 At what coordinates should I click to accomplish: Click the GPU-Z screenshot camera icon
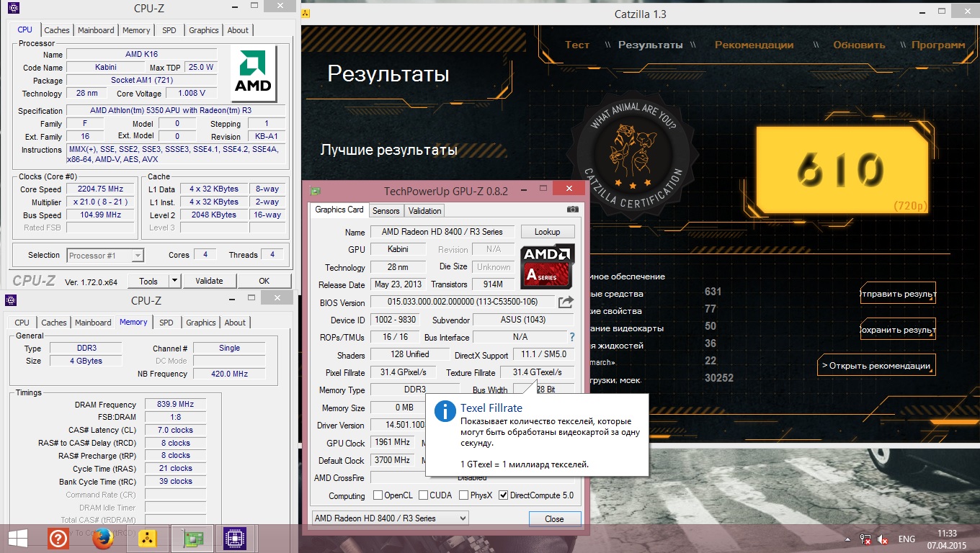click(x=572, y=210)
